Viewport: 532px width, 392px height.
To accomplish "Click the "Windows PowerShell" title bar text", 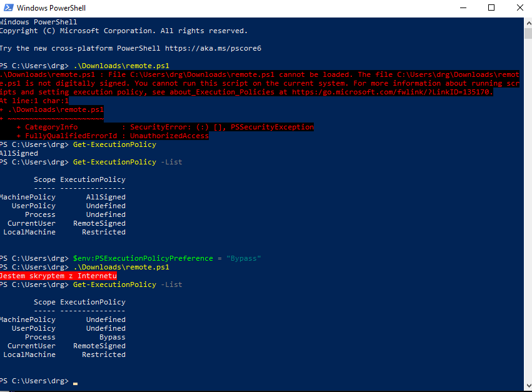I will pyautogui.click(x=51, y=8).
